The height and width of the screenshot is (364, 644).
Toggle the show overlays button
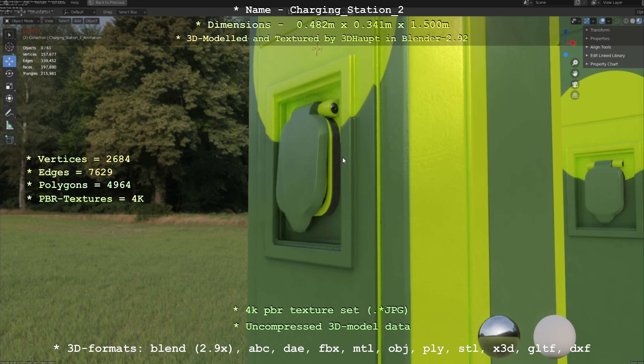602,21
